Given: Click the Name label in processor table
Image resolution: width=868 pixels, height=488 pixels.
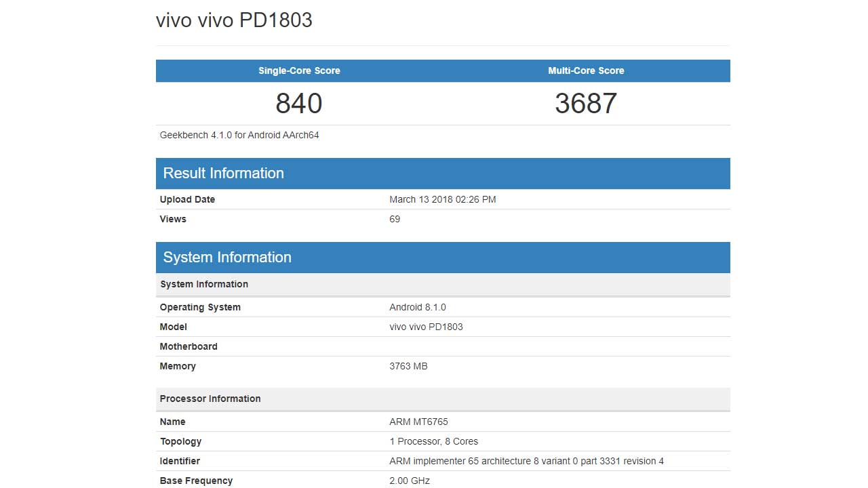Looking at the screenshot, I should [173, 422].
